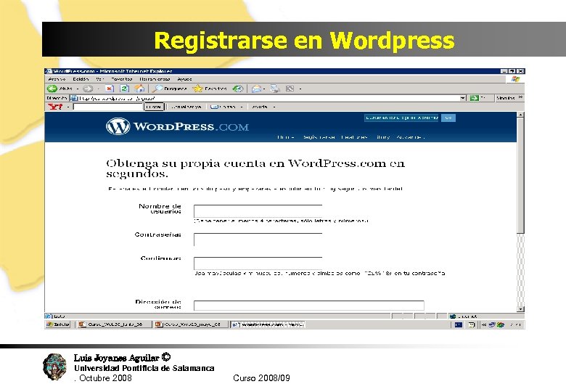Click the Confirmar password field
566x392 pixels.
tap(258, 263)
